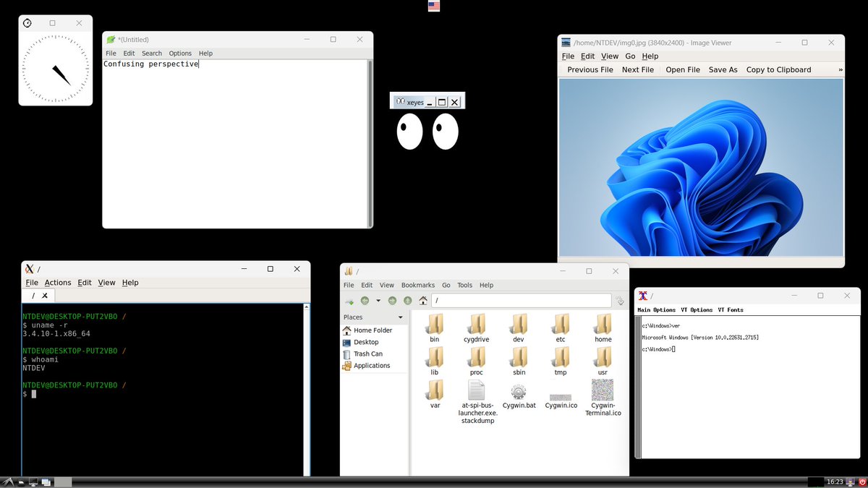
Task: Open Search menu in text editor
Action: click(x=152, y=53)
